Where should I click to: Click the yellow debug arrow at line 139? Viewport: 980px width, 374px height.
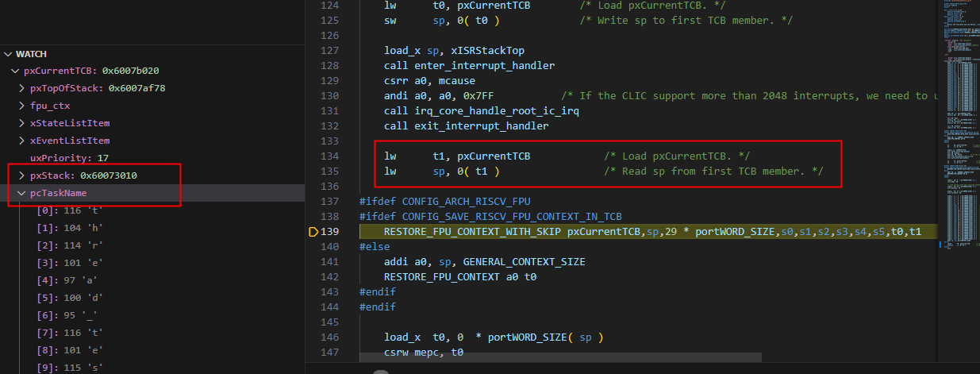point(313,232)
